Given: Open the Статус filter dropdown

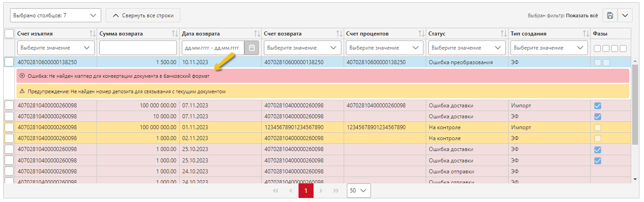Looking at the screenshot, I should [x=467, y=47].
